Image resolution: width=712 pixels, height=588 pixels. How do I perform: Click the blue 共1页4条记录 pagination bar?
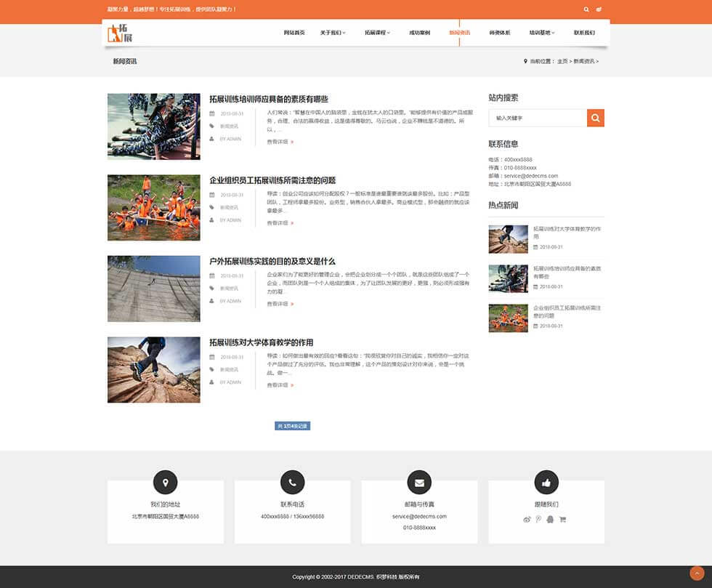(294, 425)
